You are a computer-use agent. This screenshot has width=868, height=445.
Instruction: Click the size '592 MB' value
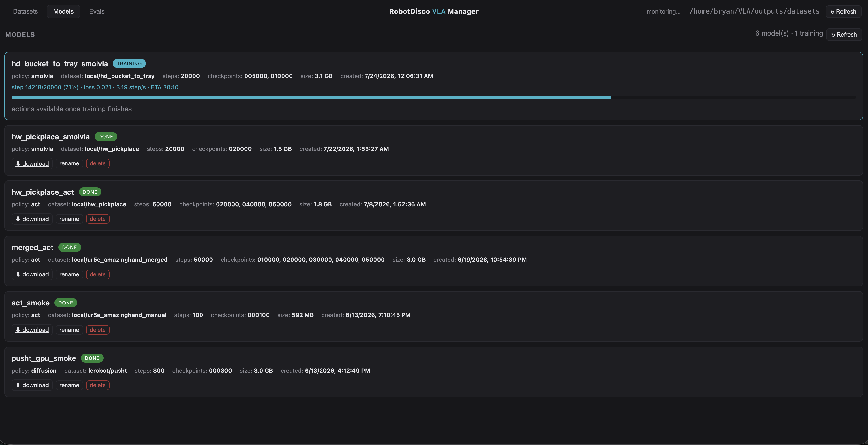(303, 315)
